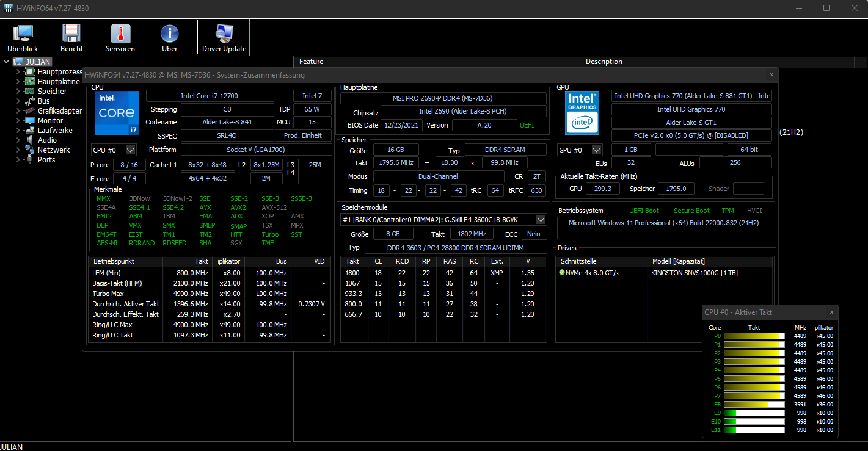
Task: Click the green NVMe drive status indicator
Action: pos(562,273)
